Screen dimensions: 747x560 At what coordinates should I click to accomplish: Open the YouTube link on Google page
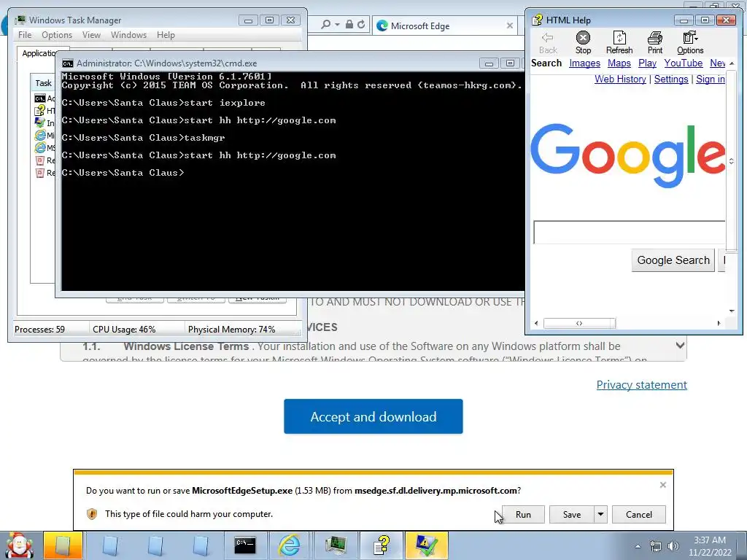(x=683, y=63)
